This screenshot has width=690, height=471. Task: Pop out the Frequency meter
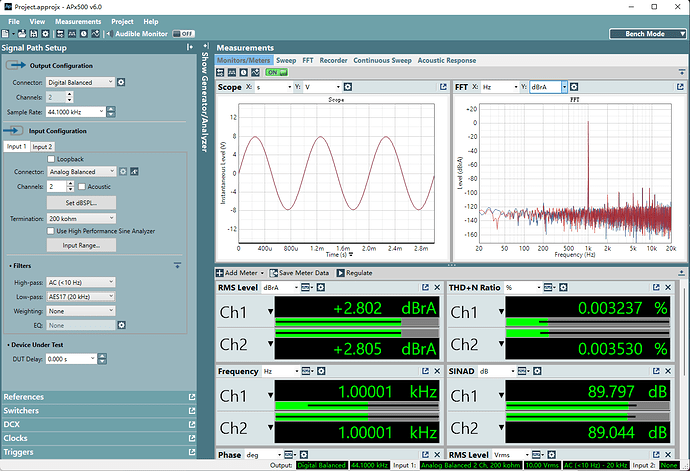[x=425, y=371]
